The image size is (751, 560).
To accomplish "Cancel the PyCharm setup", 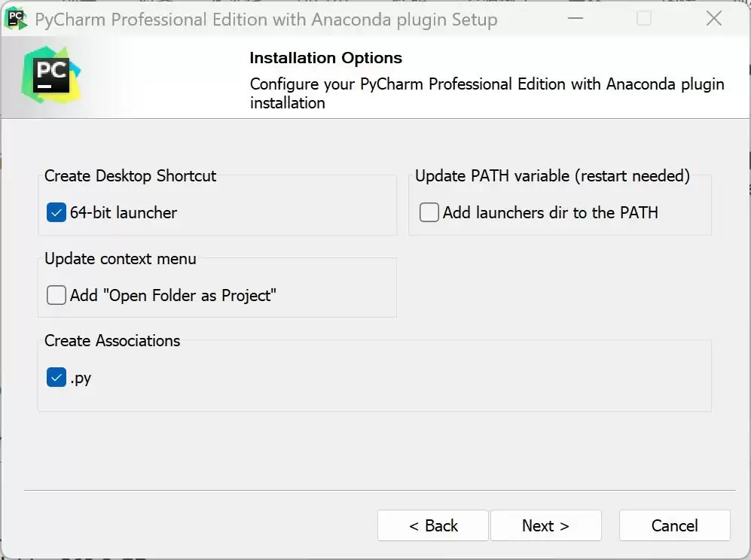I will (x=674, y=525).
